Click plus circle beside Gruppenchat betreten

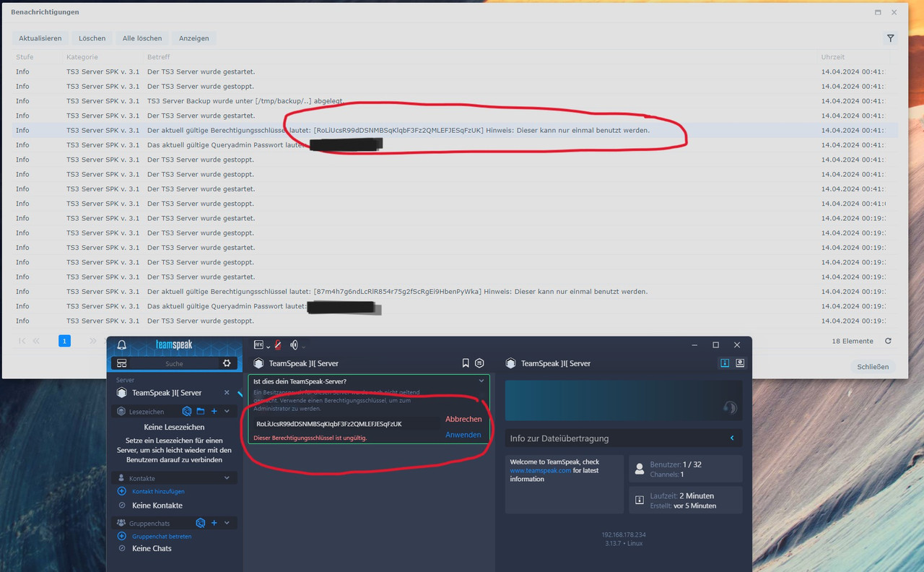(x=121, y=536)
